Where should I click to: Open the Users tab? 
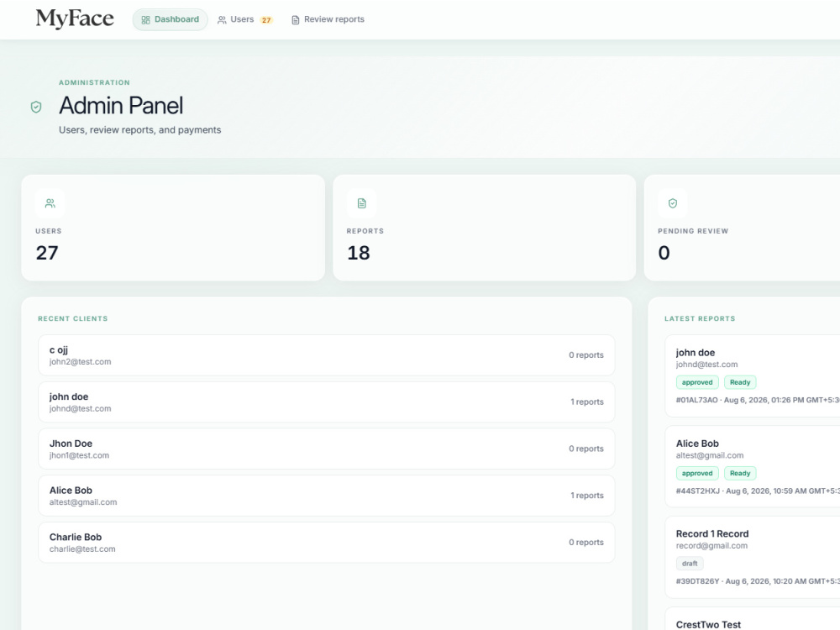(x=244, y=19)
